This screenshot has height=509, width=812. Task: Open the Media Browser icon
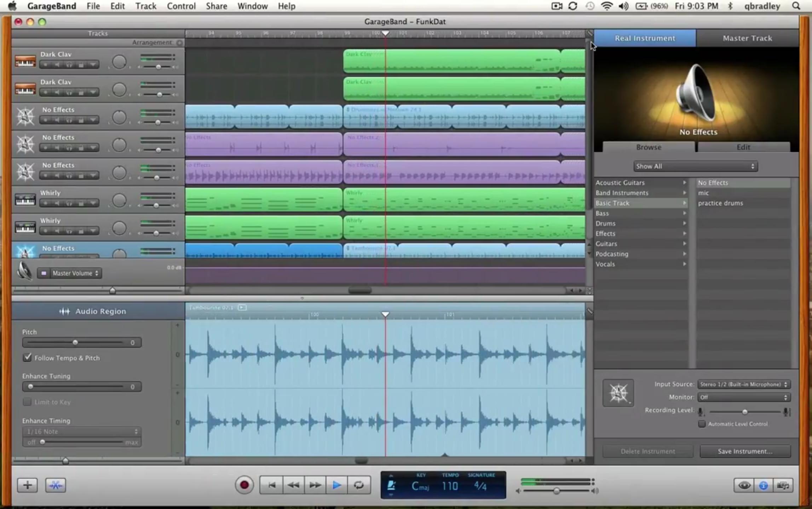783,485
